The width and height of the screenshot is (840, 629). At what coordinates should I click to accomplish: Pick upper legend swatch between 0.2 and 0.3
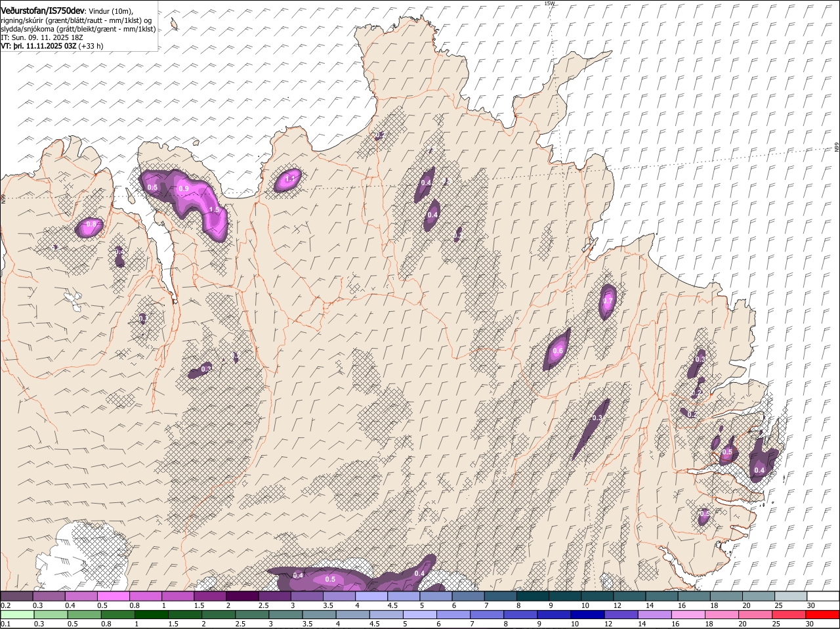tap(16, 596)
